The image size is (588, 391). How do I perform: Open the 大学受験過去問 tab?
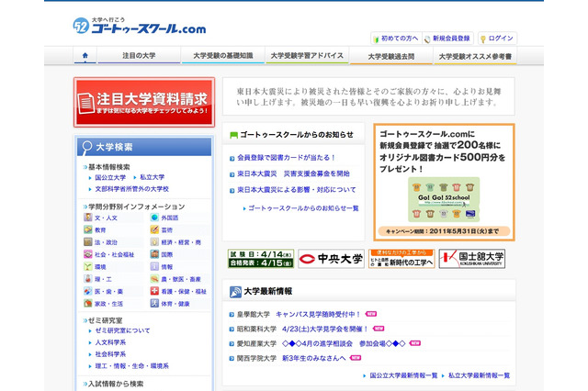(390, 56)
